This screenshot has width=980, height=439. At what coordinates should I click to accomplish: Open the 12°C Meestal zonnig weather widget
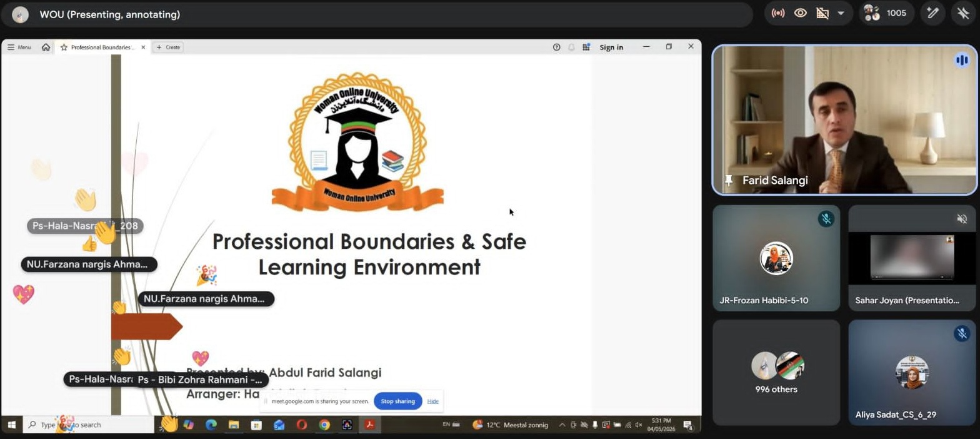[x=510, y=425]
